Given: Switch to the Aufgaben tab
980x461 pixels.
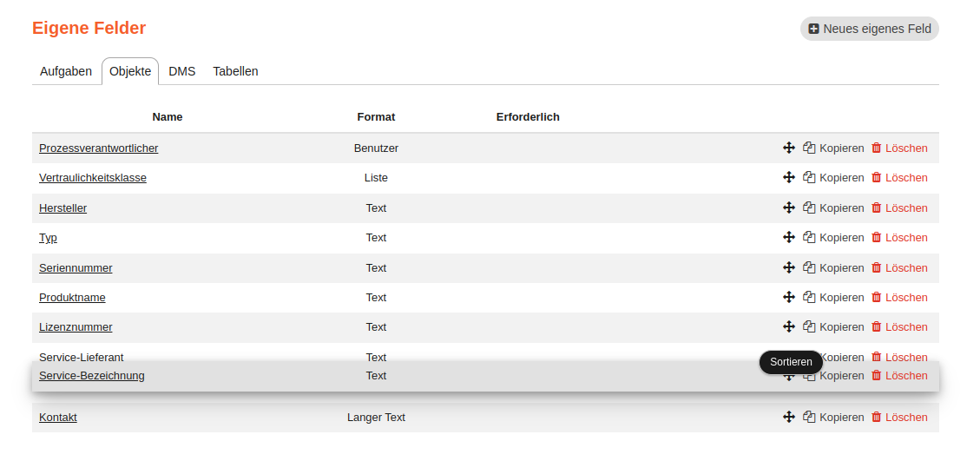Looking at the screenshot, I should (66, 71).
